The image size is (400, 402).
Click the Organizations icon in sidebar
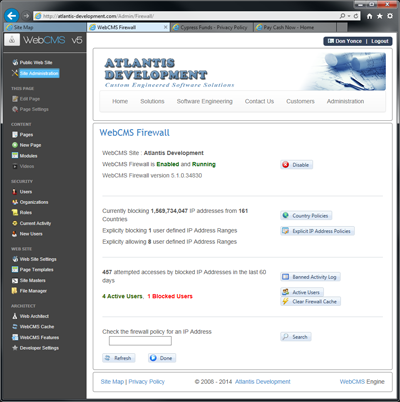[x=15, y=202]
